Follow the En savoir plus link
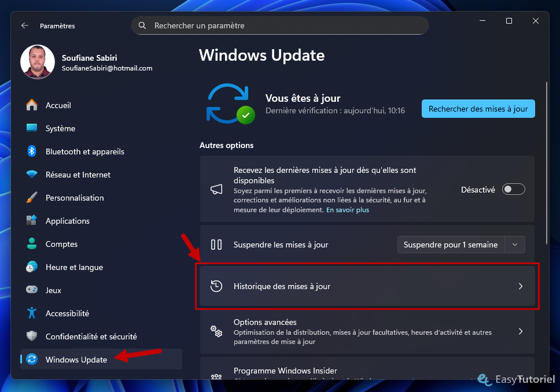The width and height of the screenshot is (560, 392). click(347, 210)
